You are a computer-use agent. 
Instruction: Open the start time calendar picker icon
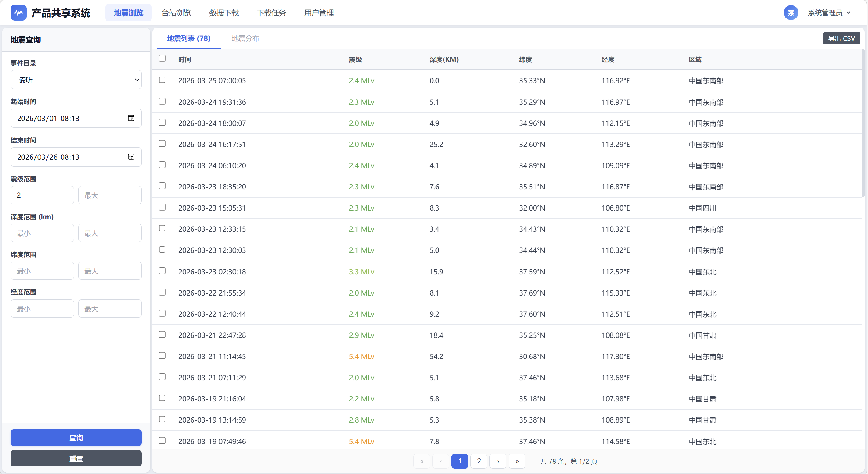(x=131, y=118)
